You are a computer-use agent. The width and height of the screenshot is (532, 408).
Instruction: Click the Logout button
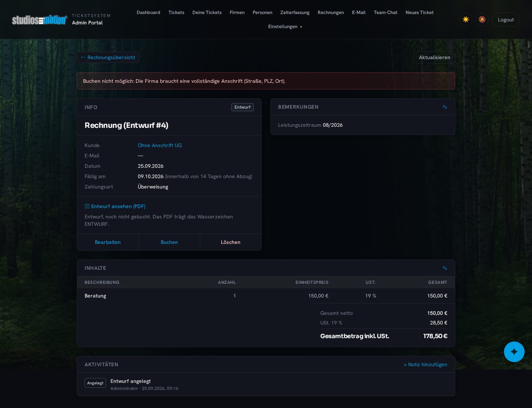[x=506, y=20]
